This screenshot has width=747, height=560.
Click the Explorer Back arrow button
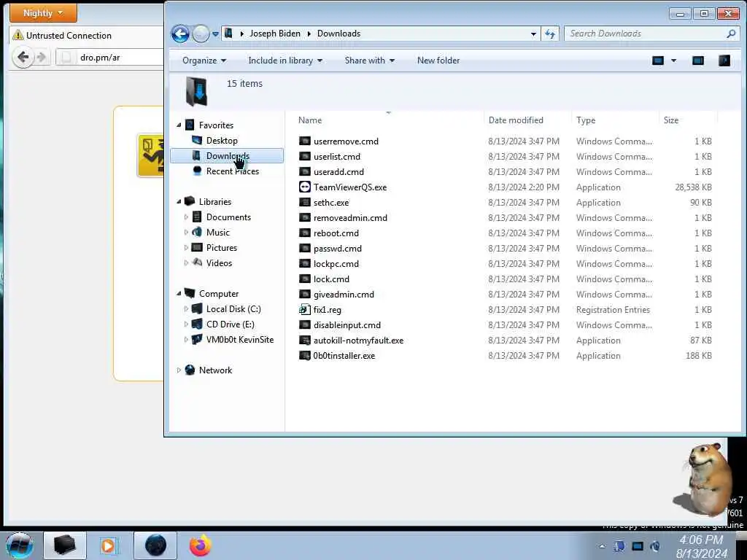pos(181,34)
